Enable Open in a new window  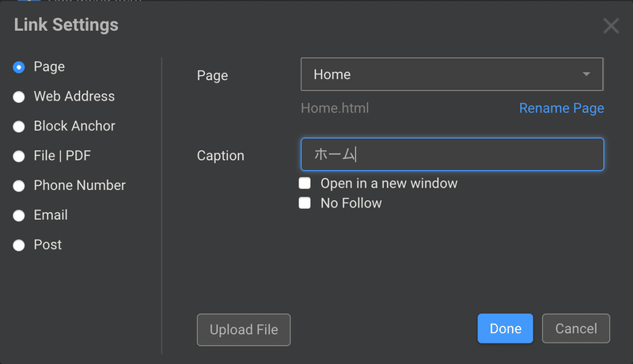point(305,184)
